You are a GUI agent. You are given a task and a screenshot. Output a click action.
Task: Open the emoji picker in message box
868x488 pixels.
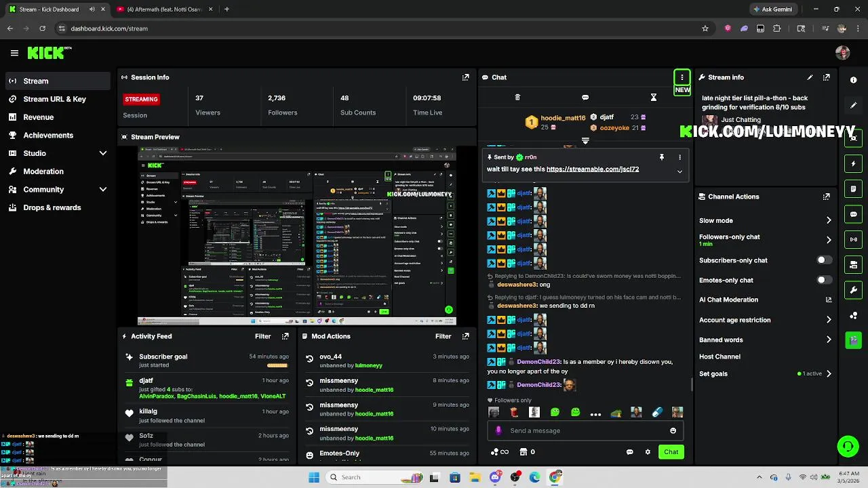click(673, 430)
